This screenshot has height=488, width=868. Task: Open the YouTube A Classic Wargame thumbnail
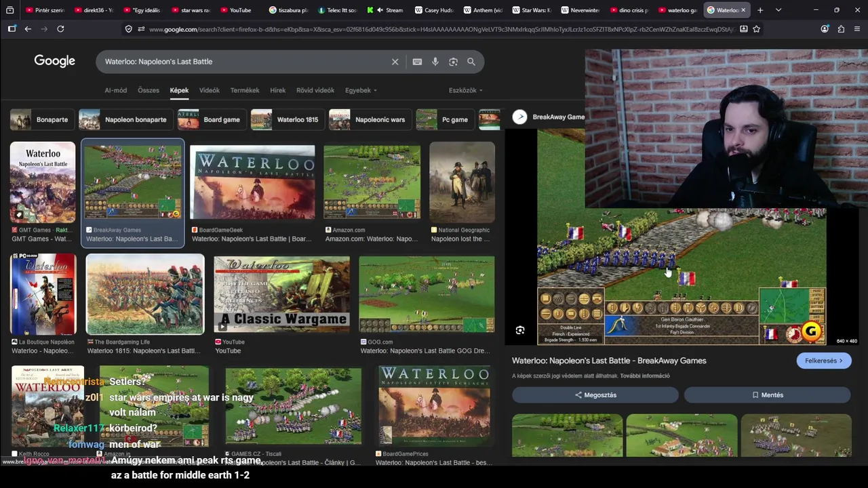[x=282, y=294]
